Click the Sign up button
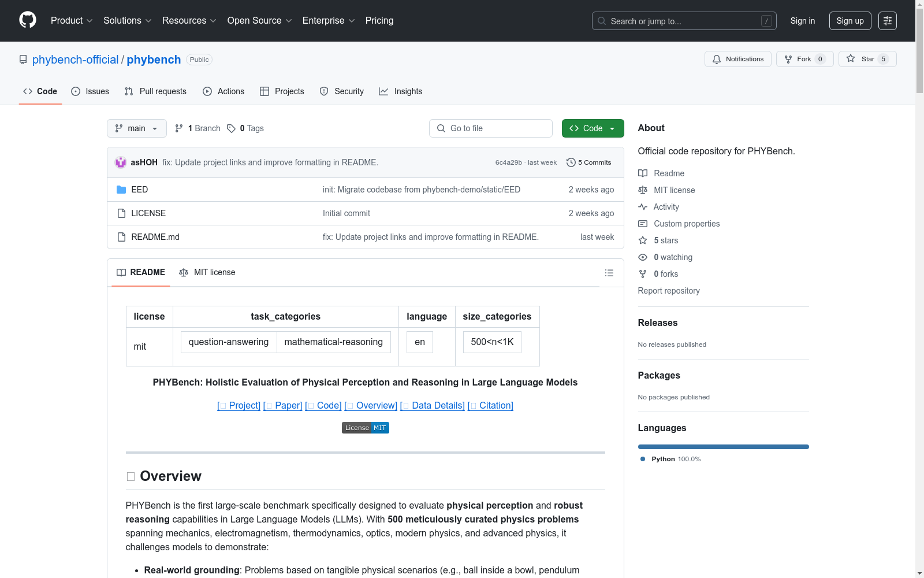 click(850, 21)
